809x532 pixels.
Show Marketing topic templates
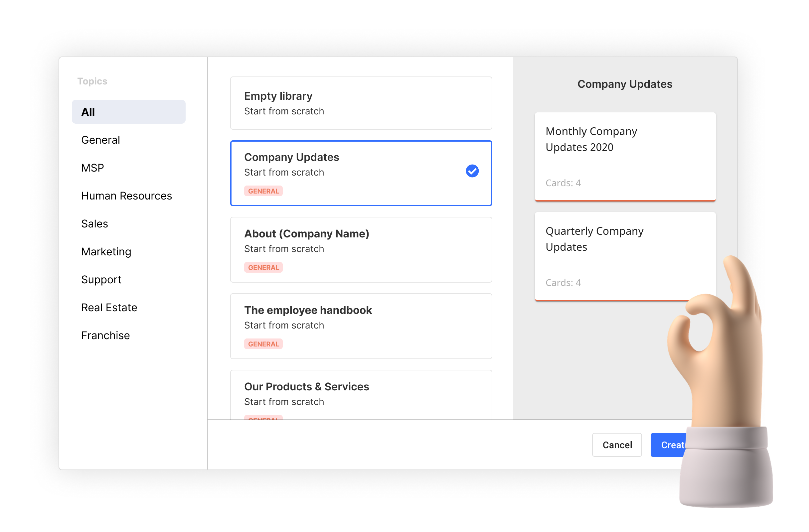(106, 252)
